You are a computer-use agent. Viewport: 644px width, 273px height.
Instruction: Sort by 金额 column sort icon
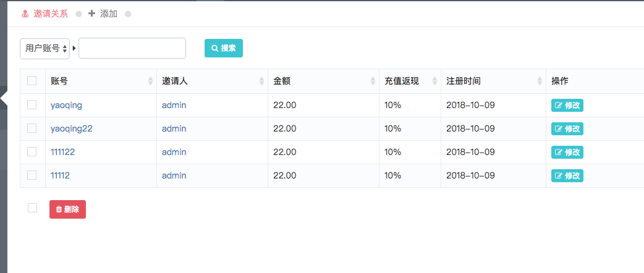(373, 82)
